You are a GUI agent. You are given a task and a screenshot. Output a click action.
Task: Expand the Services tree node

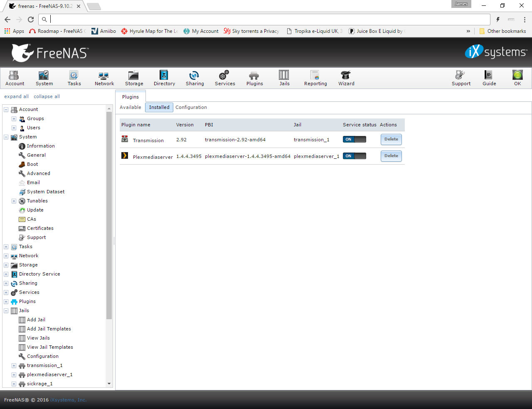6,293
